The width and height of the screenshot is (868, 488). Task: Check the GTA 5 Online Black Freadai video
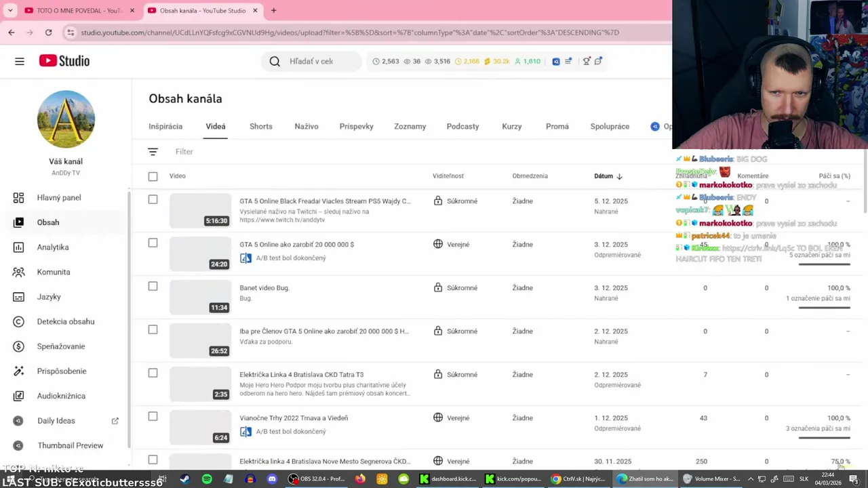[153, 200]
